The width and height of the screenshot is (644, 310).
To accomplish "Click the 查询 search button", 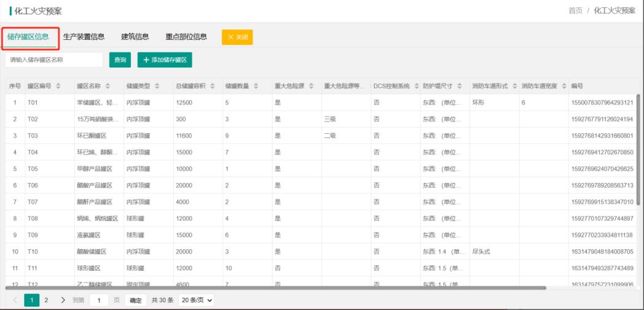I will 120,60.
